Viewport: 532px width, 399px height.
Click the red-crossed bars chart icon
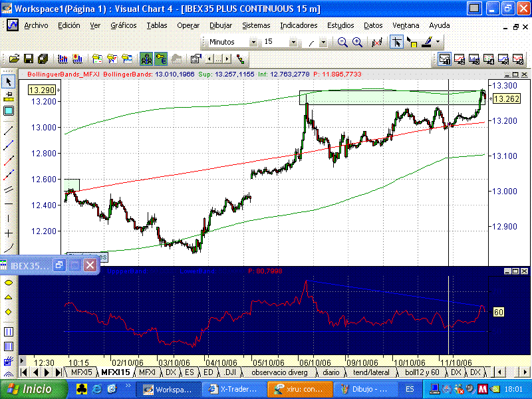point(376,43)
